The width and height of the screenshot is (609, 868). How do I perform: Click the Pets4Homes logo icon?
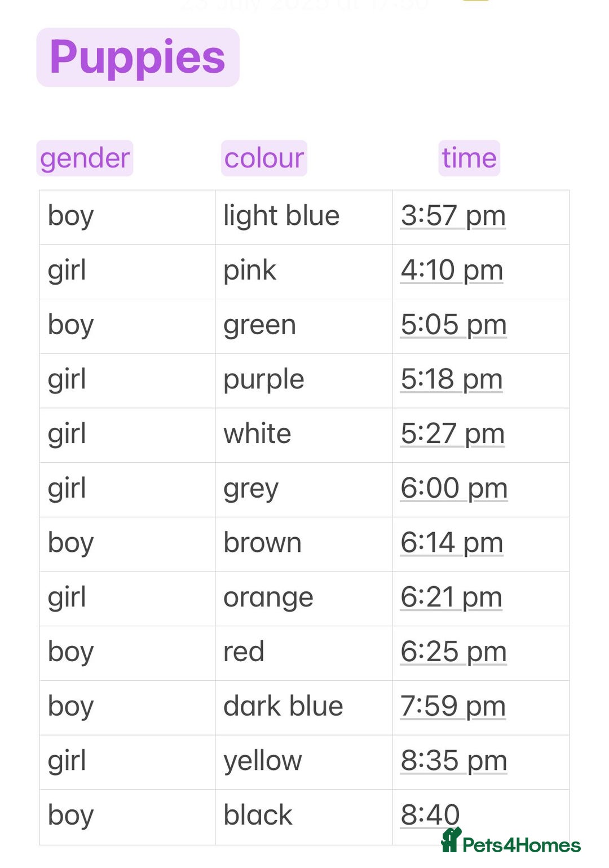(x=451, y=840)
